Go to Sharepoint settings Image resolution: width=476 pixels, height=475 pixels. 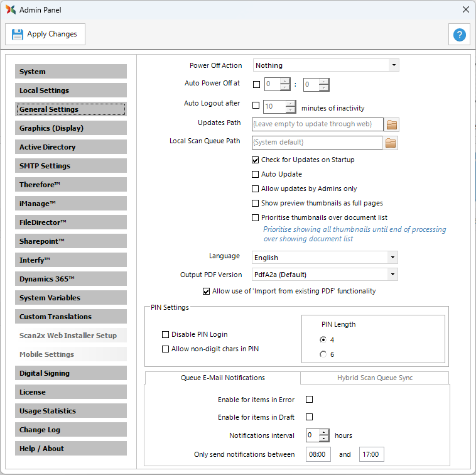click(x=71, y=241)
